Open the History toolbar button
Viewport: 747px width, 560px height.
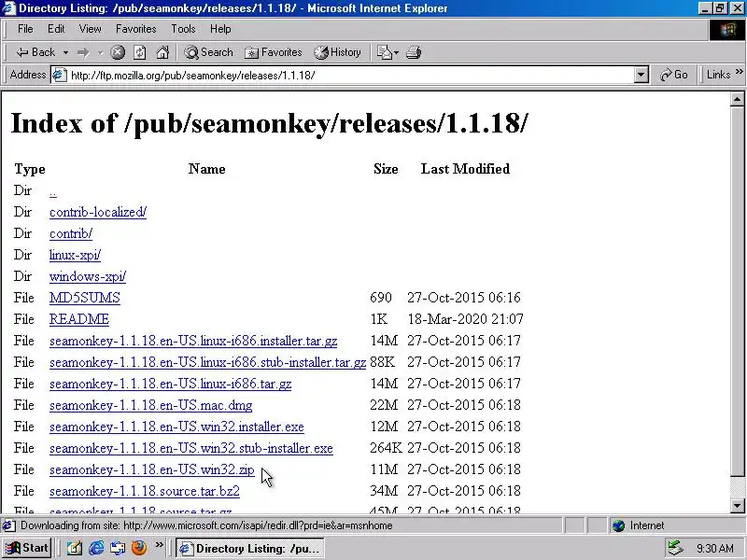coord(337,52)
